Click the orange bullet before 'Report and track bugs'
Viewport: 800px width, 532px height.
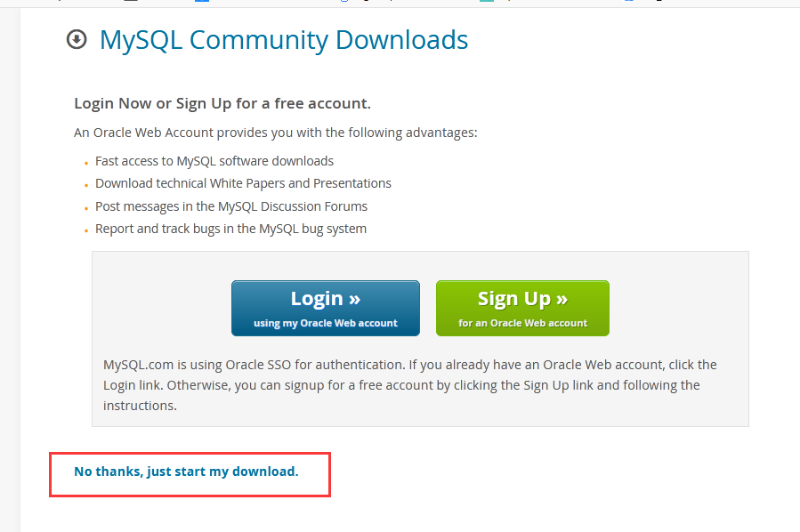click(x=86, y=230)
